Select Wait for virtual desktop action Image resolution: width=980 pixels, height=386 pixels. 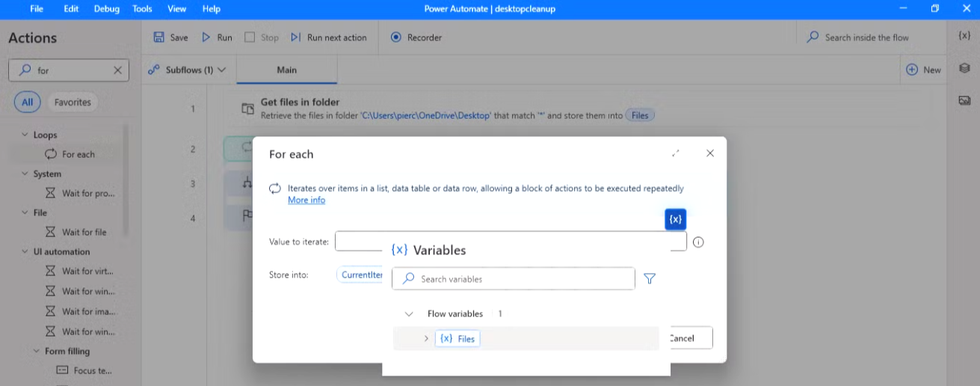click(80, 272)
